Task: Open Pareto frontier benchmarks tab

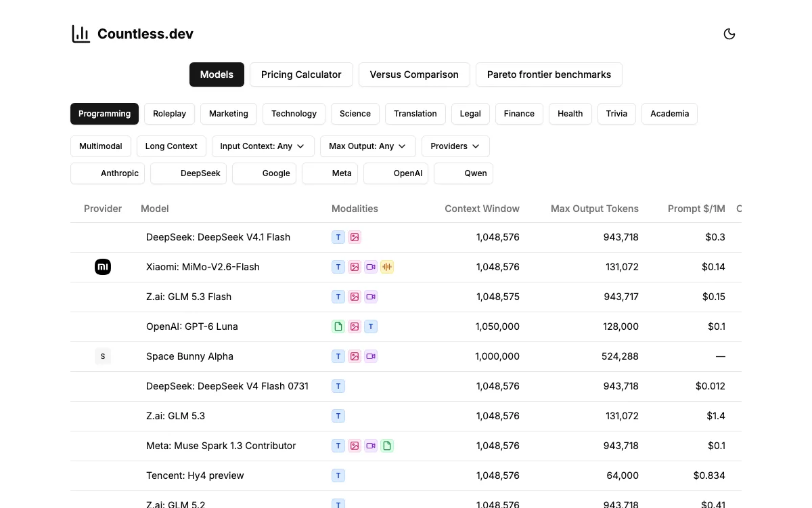Action: (549, 75)
